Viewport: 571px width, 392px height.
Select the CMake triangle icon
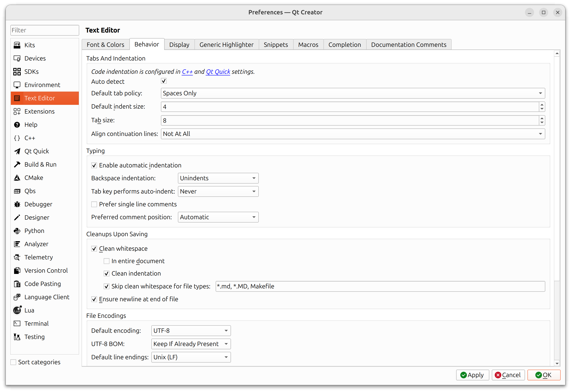tap(17, 178)
